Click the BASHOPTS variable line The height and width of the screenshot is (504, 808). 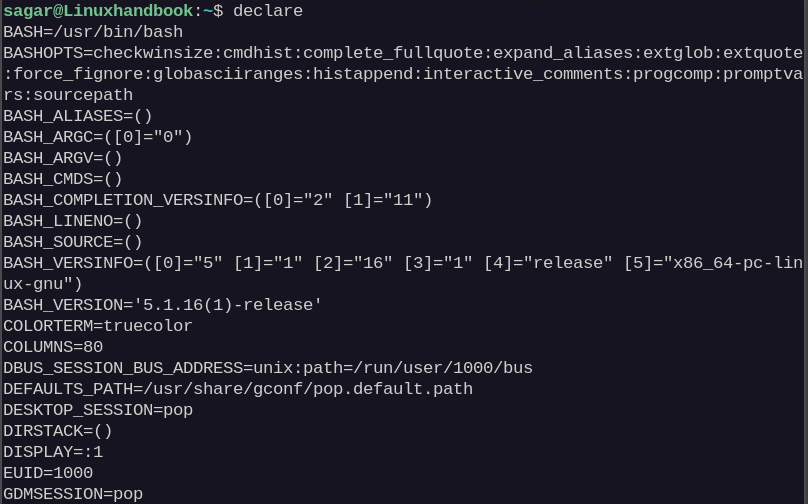click(403, 74)
